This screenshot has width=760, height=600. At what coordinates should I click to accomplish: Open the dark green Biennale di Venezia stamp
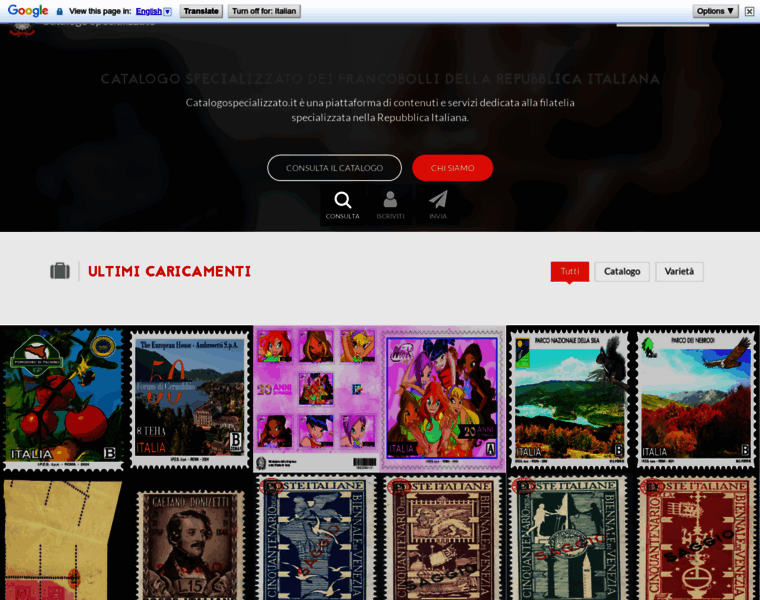pyautogui.click(x=569, y=538)
